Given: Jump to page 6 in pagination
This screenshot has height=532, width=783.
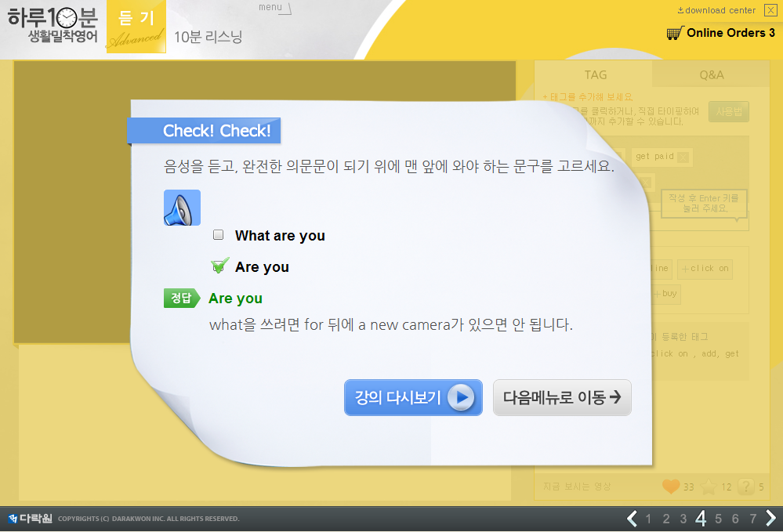Looking at the screenshot, I should [x=735, y=518].
